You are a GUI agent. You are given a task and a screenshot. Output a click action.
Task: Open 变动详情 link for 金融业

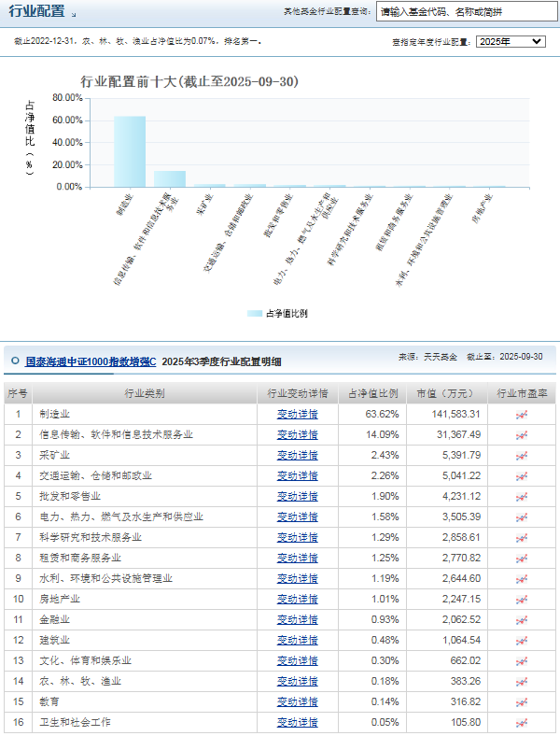(x=298, y=620)
